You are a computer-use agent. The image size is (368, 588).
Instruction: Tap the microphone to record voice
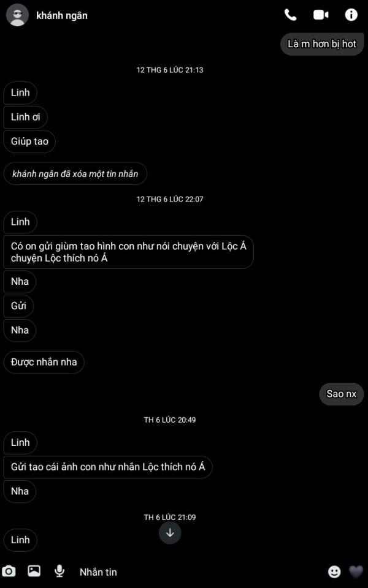tap(59, 571)
